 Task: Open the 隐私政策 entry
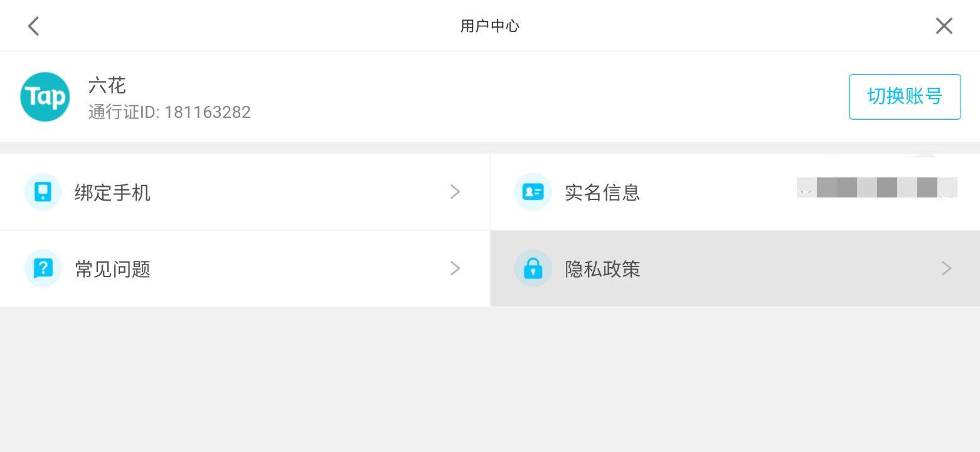(x=735, y=268)
